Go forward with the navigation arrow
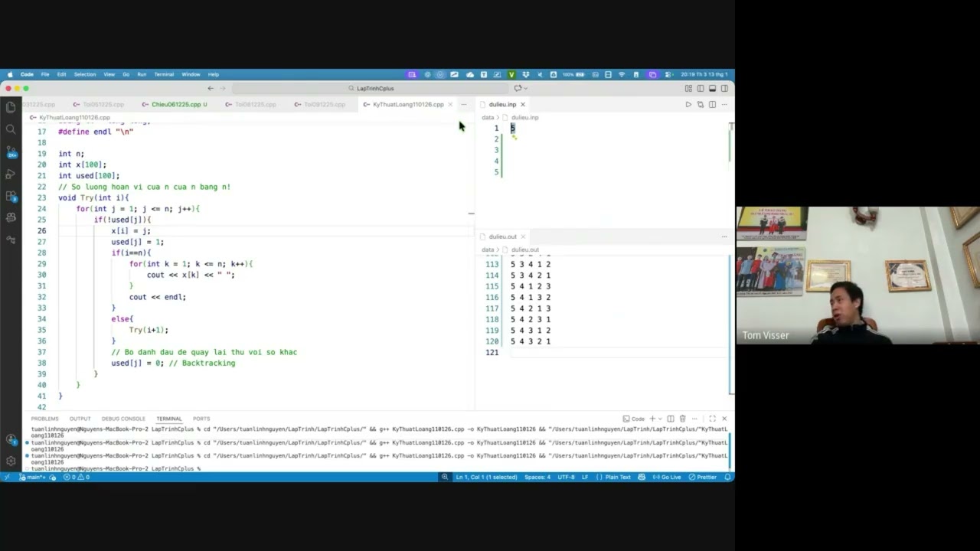Screen dimensions: 980x551 point(223,88)
